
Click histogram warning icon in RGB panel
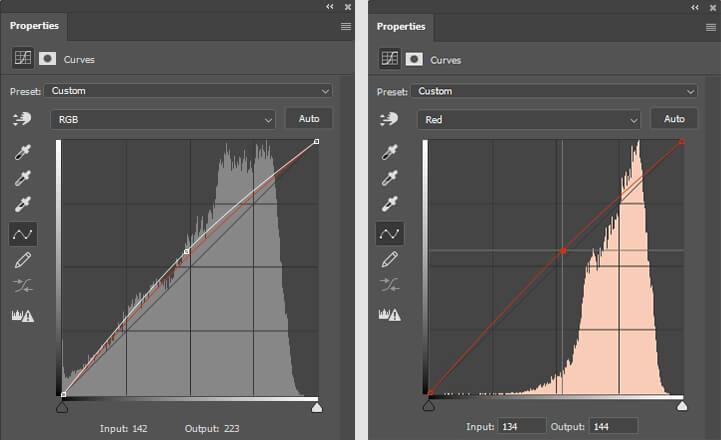pos(23,315)
